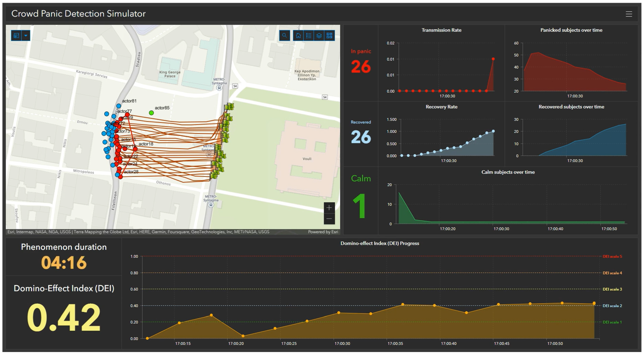Open the map search tool
The height and width of the screenshot is (354, 644).
point(285,36)
